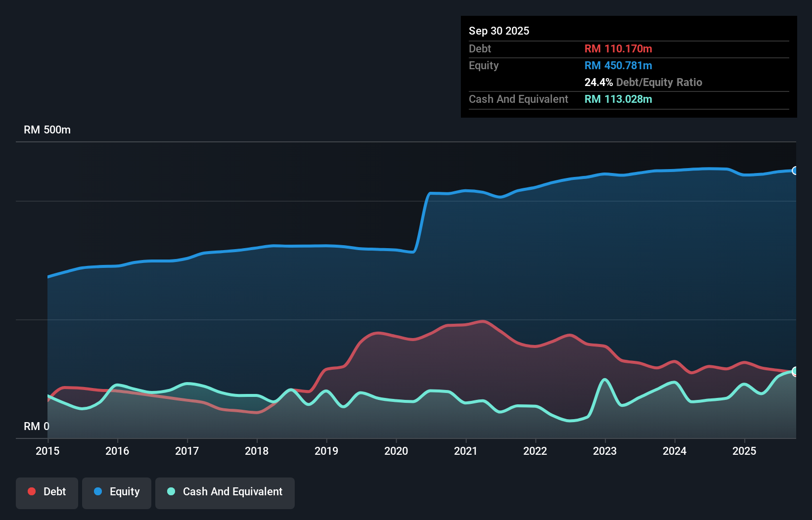812x520 pixels.
Task: Click the teal Cash value RM 113.028m
Action: (618, 99)
